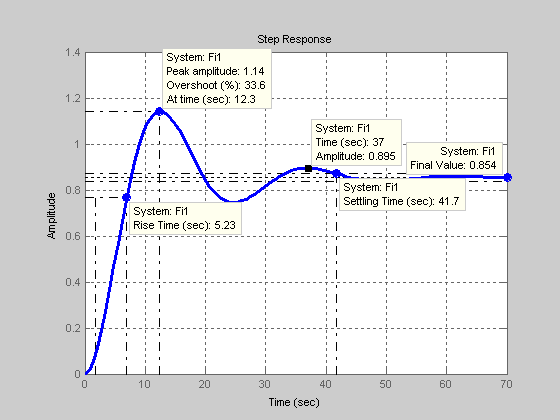Click the At time (sec): 12.3 text
Image resolution: width=560 pixels, height=420 pixels.
click(211, 99)
